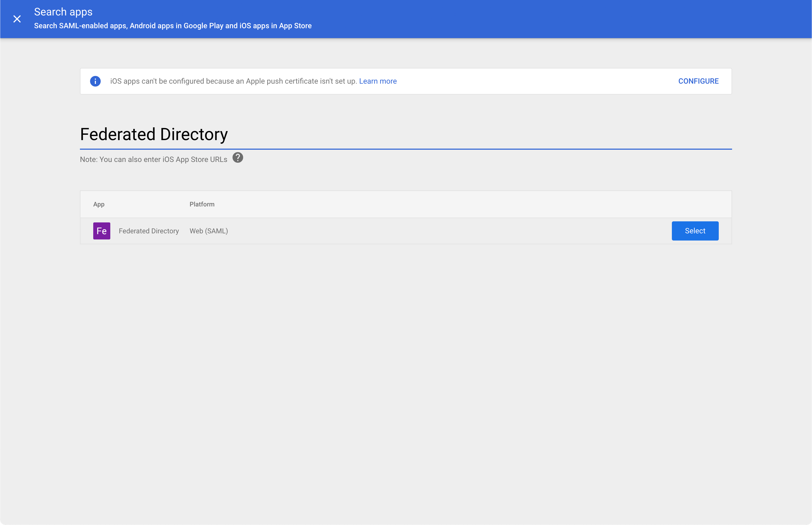Click the Web (SAML) platform entry
The height and width of the screenshot is (525, 812).
(208, 231)
